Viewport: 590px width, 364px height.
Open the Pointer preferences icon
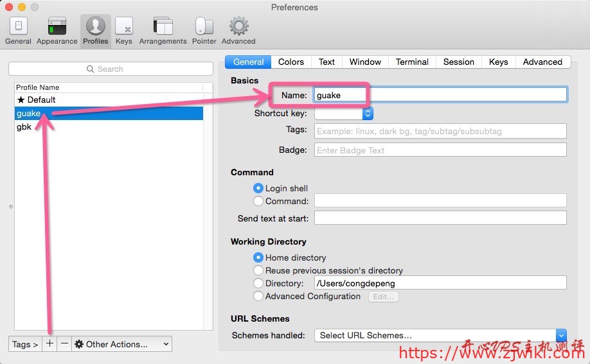click(204, 30)
